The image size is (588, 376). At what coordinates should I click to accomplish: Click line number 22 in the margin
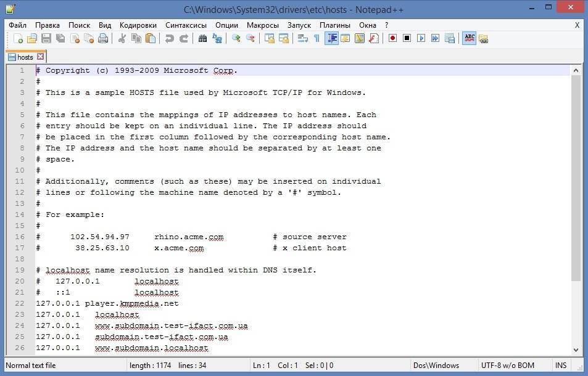pos(20,303)
